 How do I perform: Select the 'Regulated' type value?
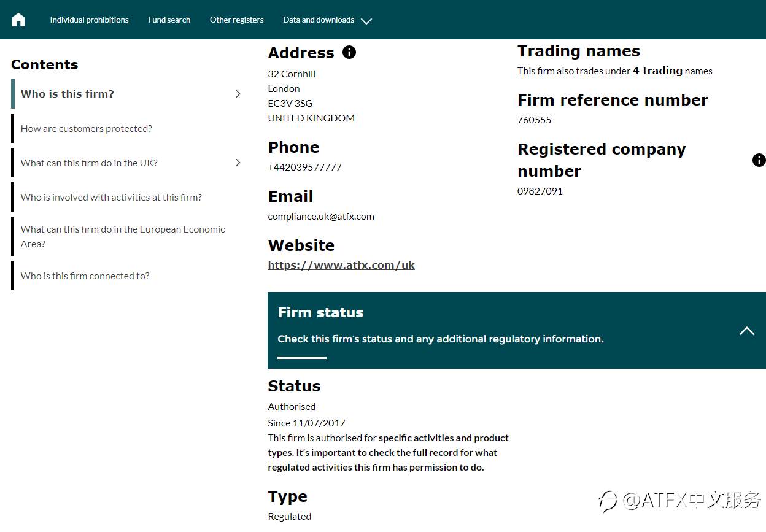[x=290, y=516]
